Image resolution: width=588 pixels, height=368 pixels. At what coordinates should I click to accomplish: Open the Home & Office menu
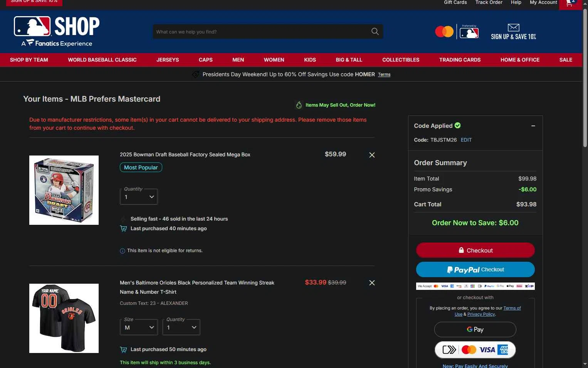(x=520, y=60)
